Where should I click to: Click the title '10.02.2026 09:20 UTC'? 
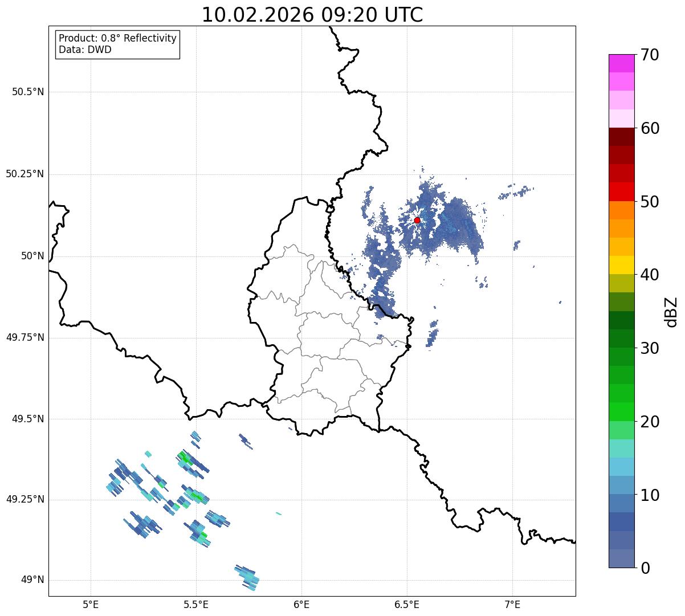click(x=312, y=15)
